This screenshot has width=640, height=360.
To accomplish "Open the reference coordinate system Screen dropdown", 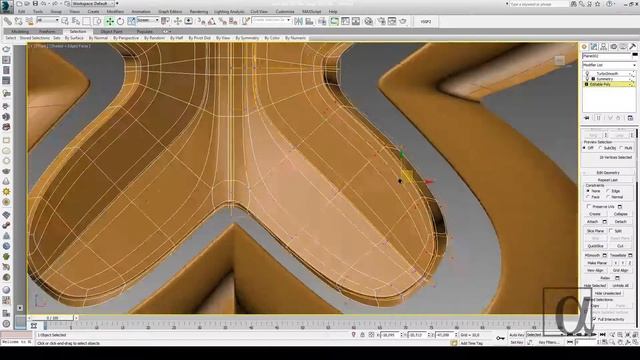I will coord(147,20).
